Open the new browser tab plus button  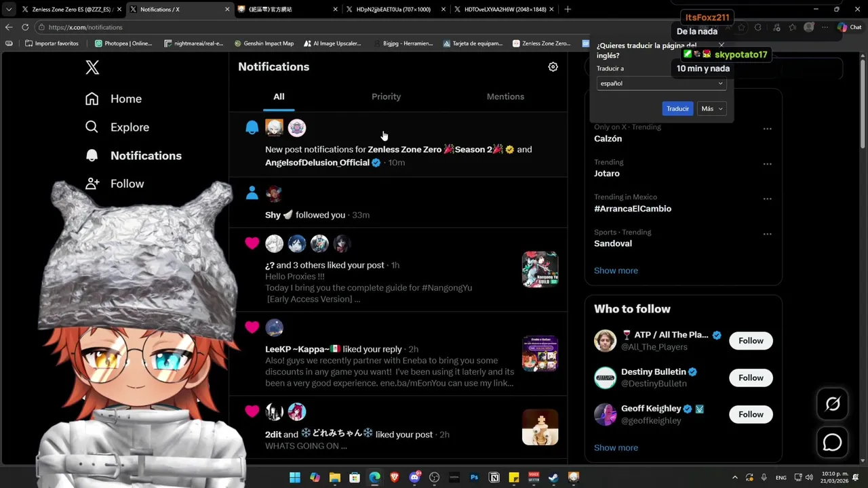(x=568, y=9)
